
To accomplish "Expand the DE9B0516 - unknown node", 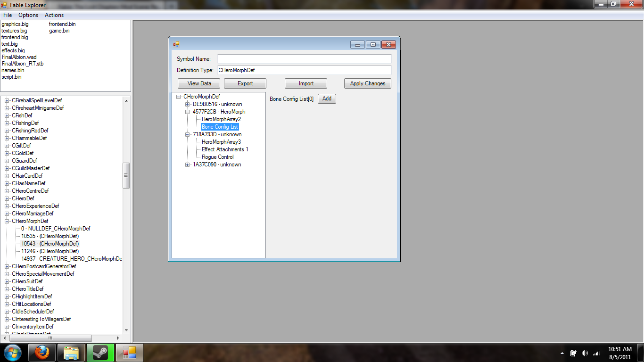I will coord(188,104).
